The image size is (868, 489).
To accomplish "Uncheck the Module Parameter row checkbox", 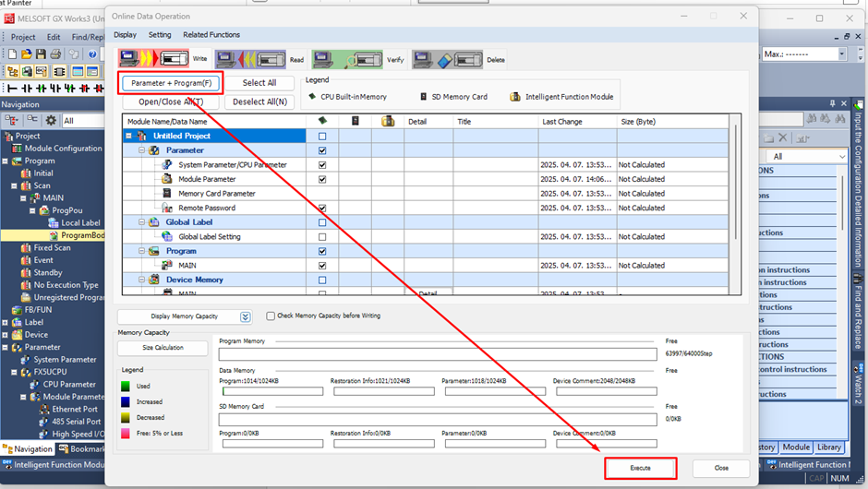I will [x=322, y=179].
